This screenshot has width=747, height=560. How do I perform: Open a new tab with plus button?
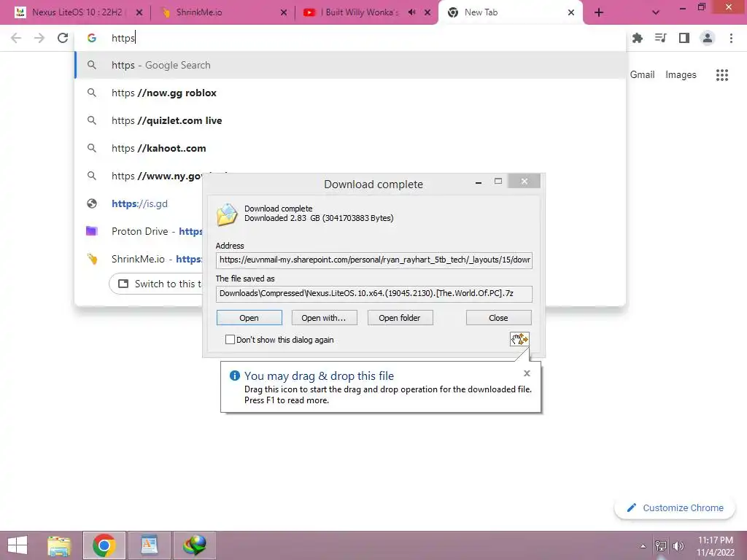pos(599,13)
